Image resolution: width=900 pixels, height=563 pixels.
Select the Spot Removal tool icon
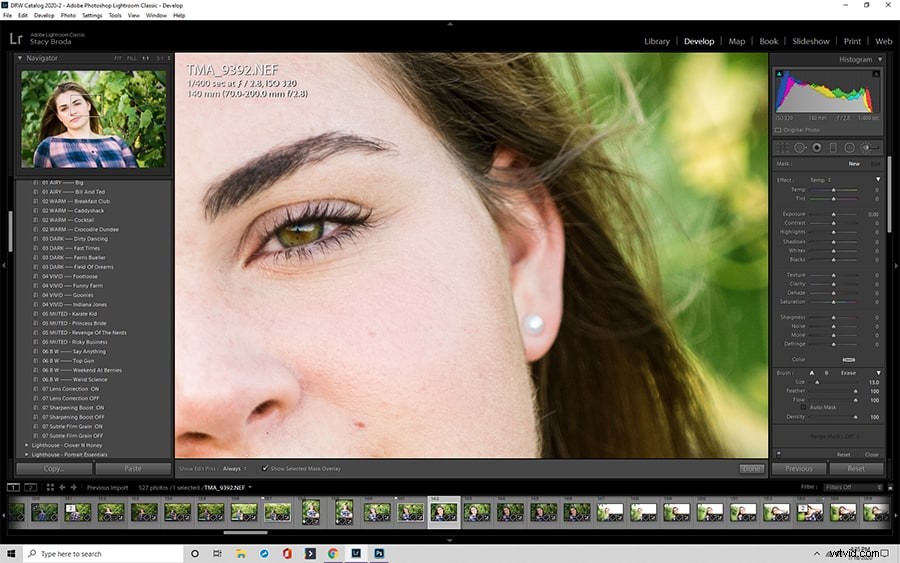tap(800, 148)
